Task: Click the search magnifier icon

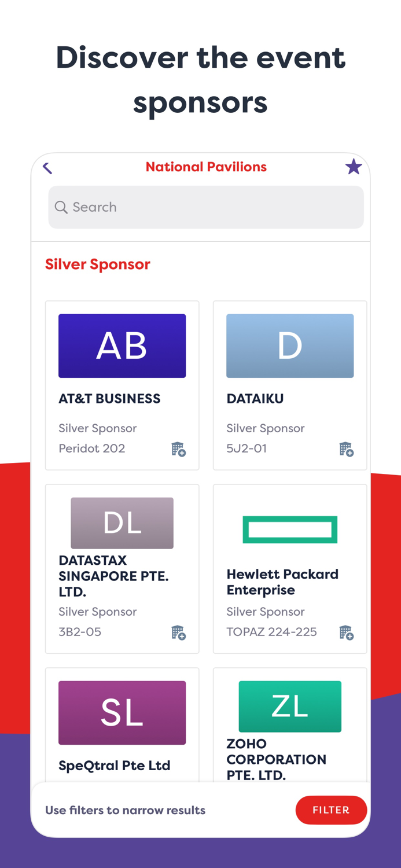Action: click(x=61, y=207)
